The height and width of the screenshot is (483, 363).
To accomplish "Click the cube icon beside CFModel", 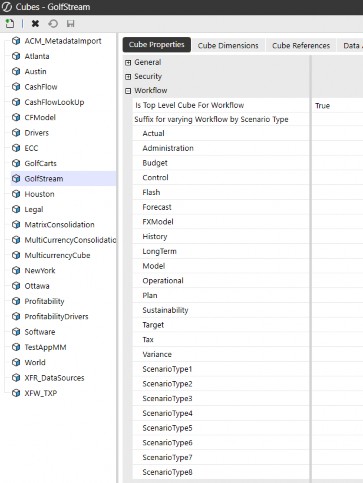I will pos(16,117).
